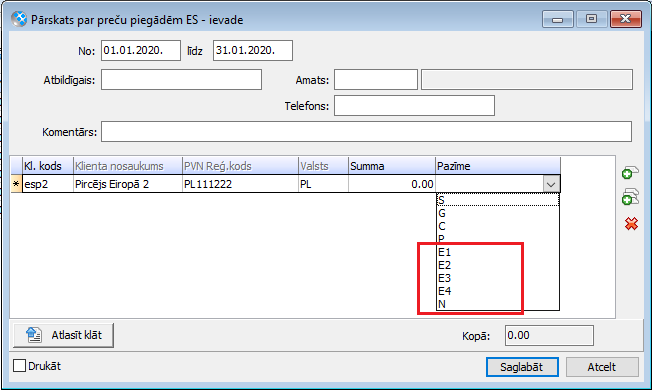Click the add row green plus icon
The height and width of the screenshot is (391, 652).
630,173
